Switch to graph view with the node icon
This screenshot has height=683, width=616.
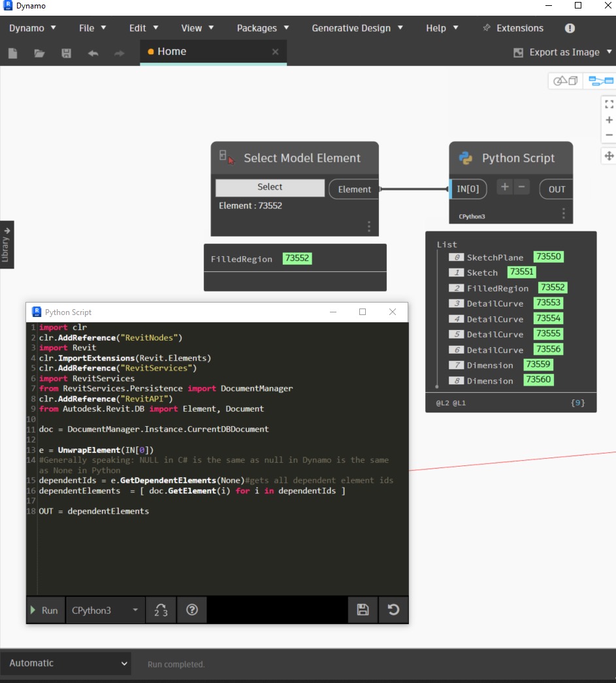[600, 80]
